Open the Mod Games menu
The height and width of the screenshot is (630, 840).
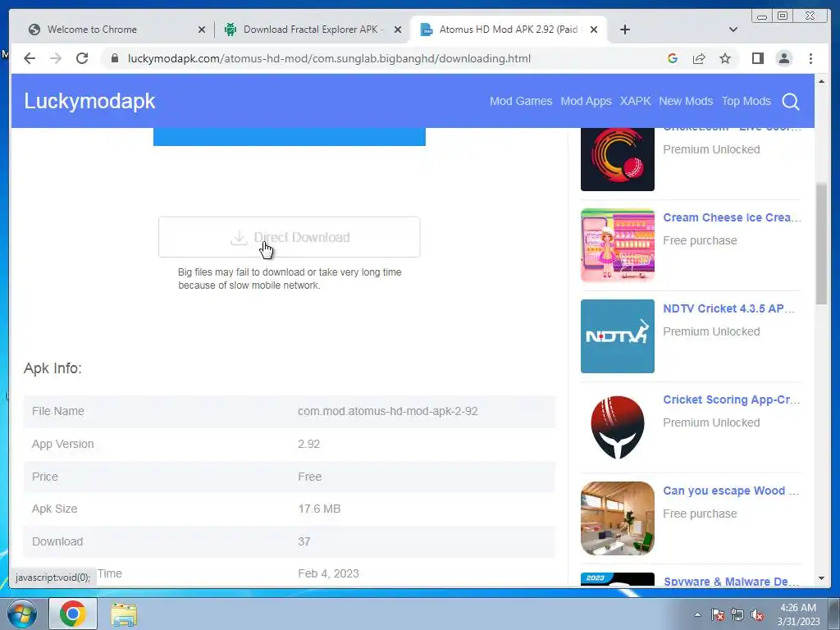[521, 101]
